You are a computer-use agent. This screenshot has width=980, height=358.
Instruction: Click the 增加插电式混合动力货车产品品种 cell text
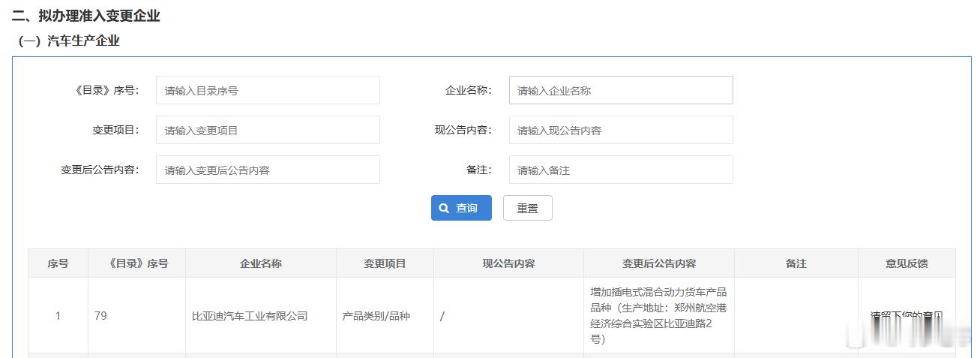point(658,316)
